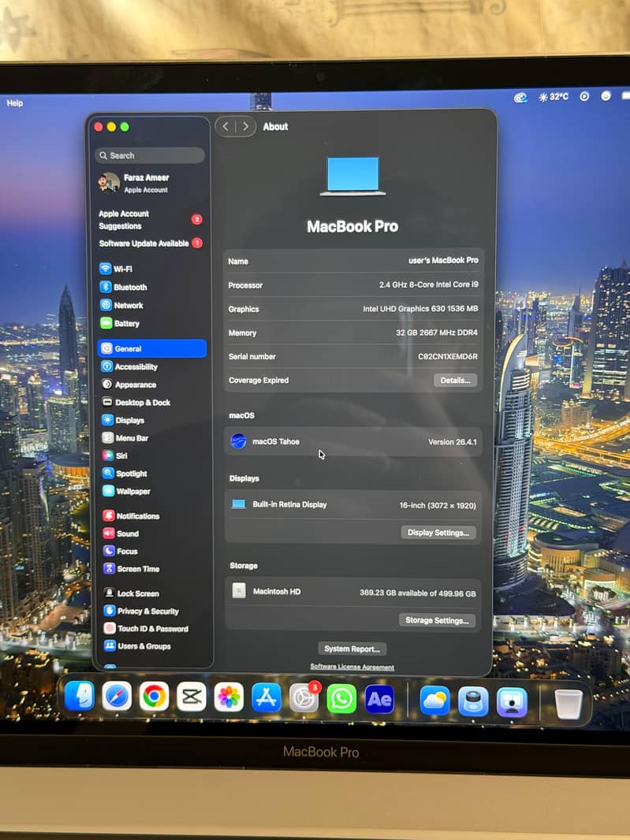Open Accessibility settings
Image resolution: width=630 pixels, height=840 pixels.
point(129,367)
